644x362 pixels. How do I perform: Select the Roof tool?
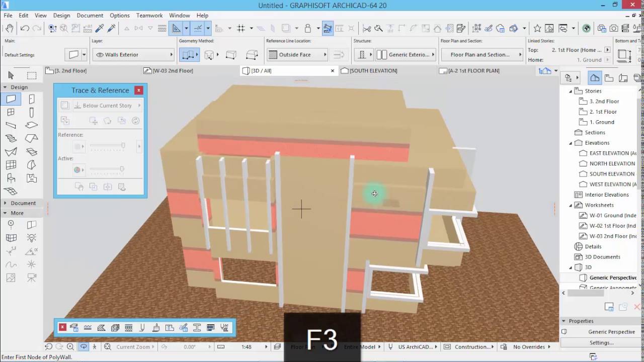(32, 138)
